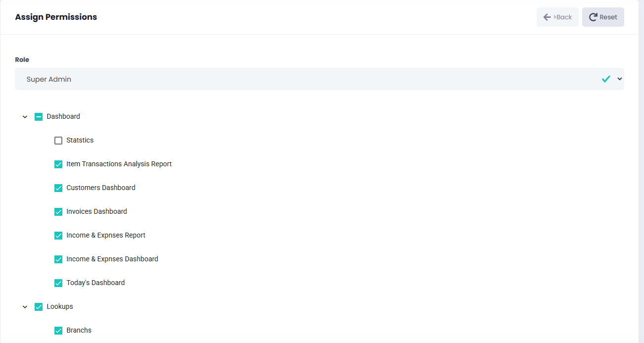Click the Today's Dashboard label
The image size is (644, 343).
click(x=95, y=283)
